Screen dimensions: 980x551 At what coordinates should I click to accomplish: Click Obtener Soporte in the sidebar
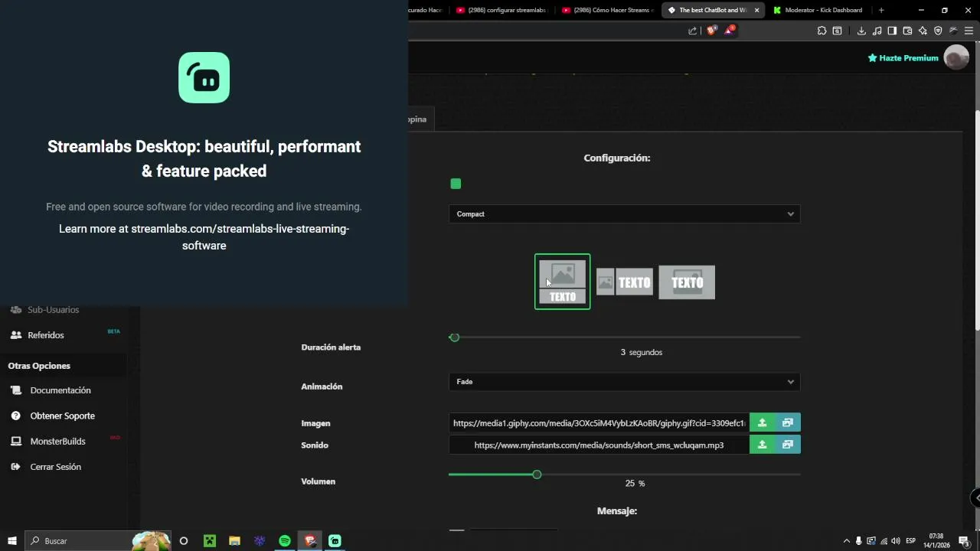[63, 416]
